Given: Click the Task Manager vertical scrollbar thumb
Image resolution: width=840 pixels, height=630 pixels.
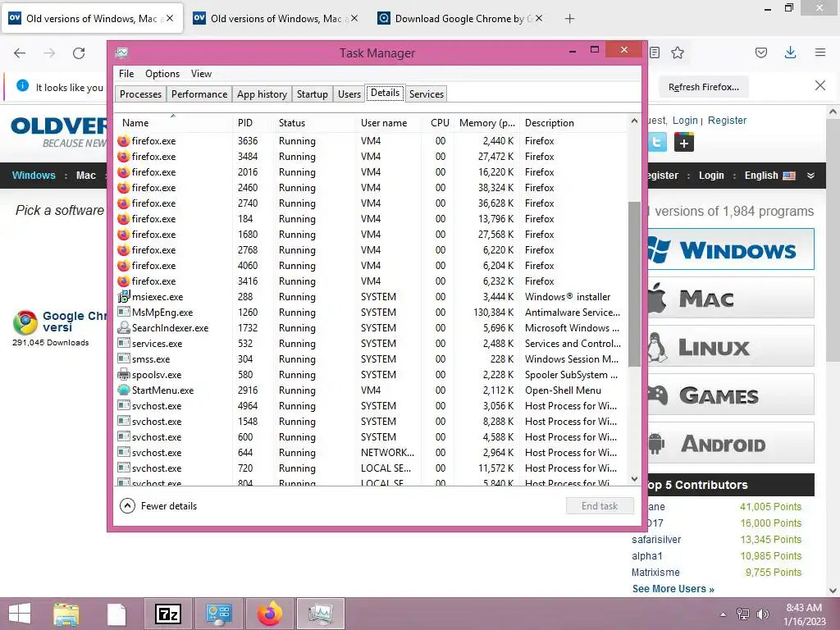Looking at the screenshot, I should pyautogui.click(x=634, y=284).
